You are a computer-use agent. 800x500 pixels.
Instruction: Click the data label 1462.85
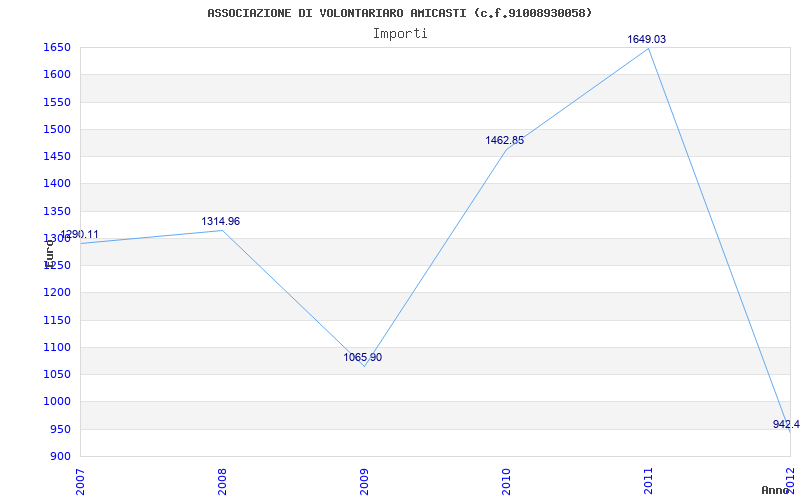click(505, 140)
